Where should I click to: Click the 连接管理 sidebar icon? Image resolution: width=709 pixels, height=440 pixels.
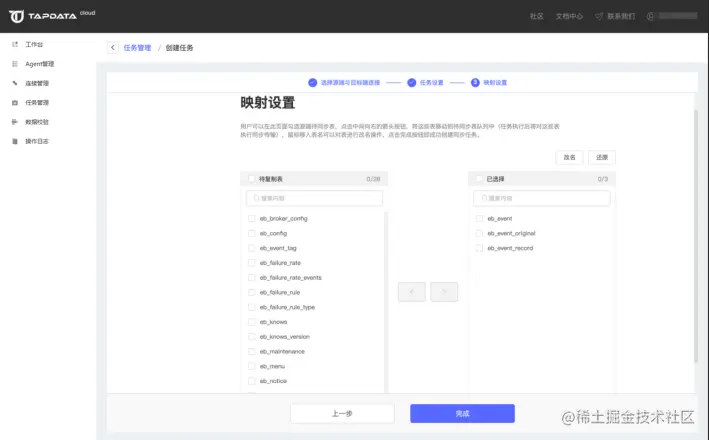(14, 83)
